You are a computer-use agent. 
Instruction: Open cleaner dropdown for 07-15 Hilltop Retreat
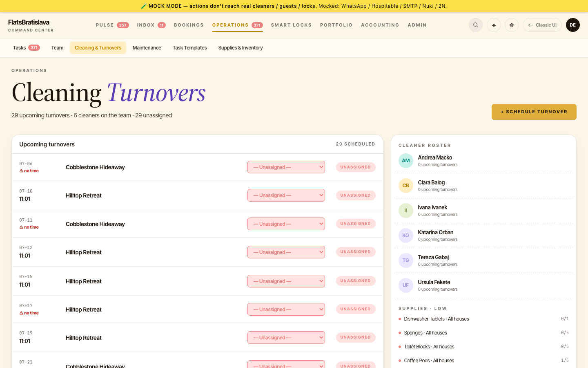click(286, 281)
